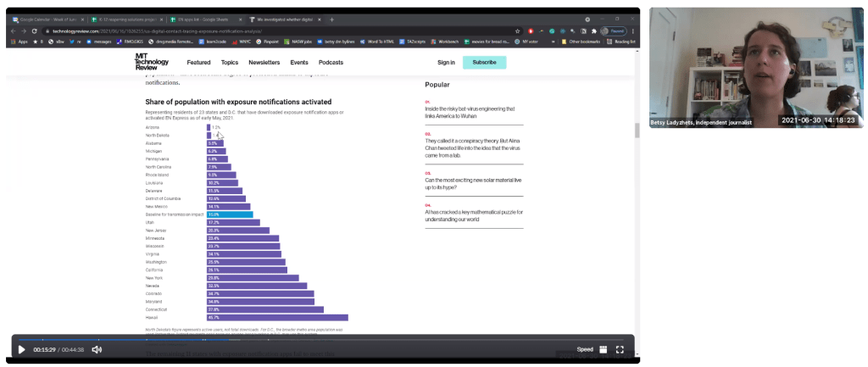The width and height of the screenshot is (868, 367).
Task: Click the Subscribe button
Action: [x=484, y=62]
